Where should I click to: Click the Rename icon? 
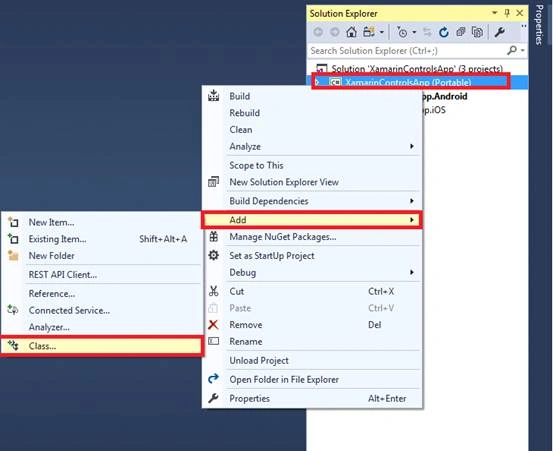(213, 341)
